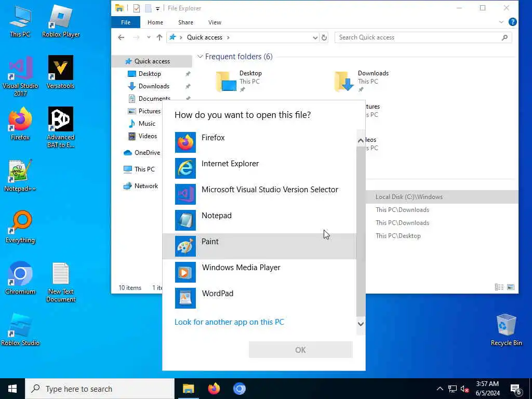This screenshot has width=532, height=399.
Task: Choose Internet Explorer in the open-with list
Action: click(259, 168)
